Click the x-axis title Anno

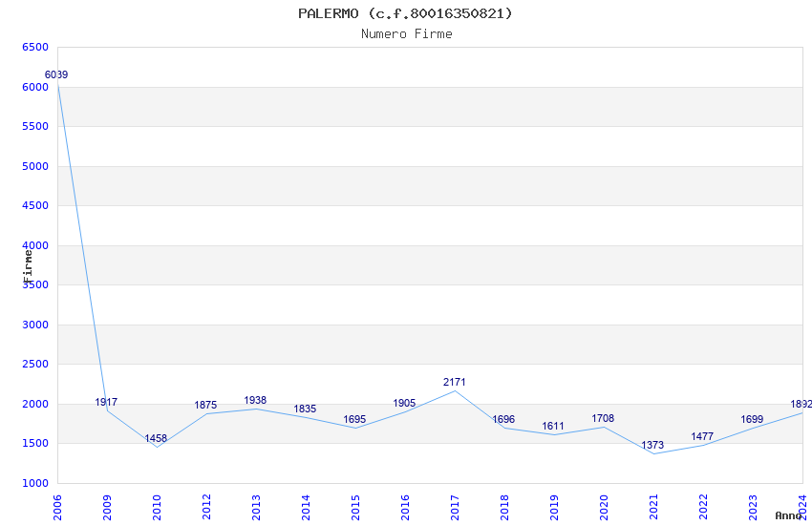pos(788,515)
